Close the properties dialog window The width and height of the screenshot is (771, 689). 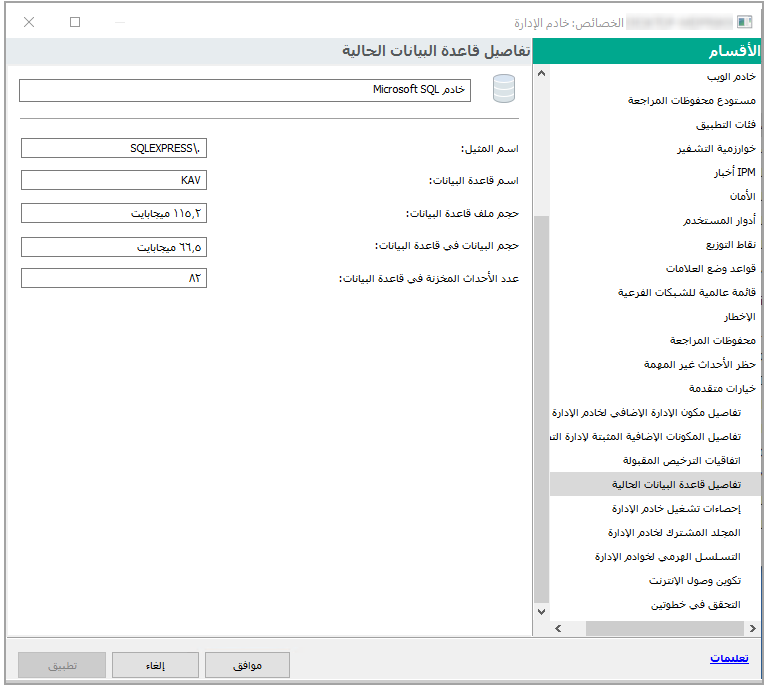tap(29, 22)
